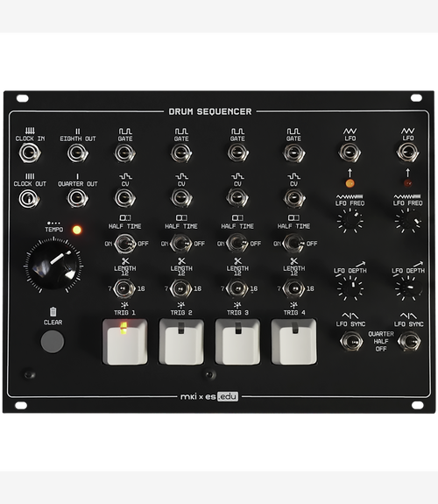Click the single-bar icon above QUARTER OUT
Viewport: 438px width, 504px height.
(77, 176)
